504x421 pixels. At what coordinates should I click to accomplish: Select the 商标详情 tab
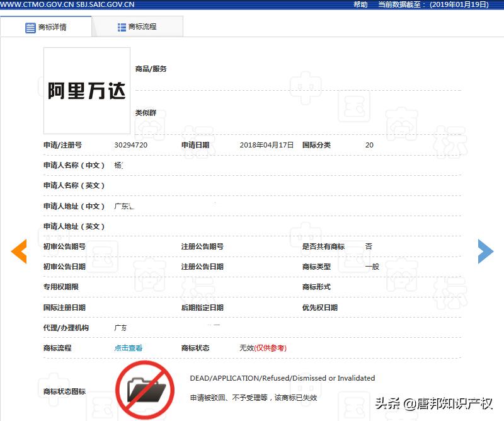54,27
